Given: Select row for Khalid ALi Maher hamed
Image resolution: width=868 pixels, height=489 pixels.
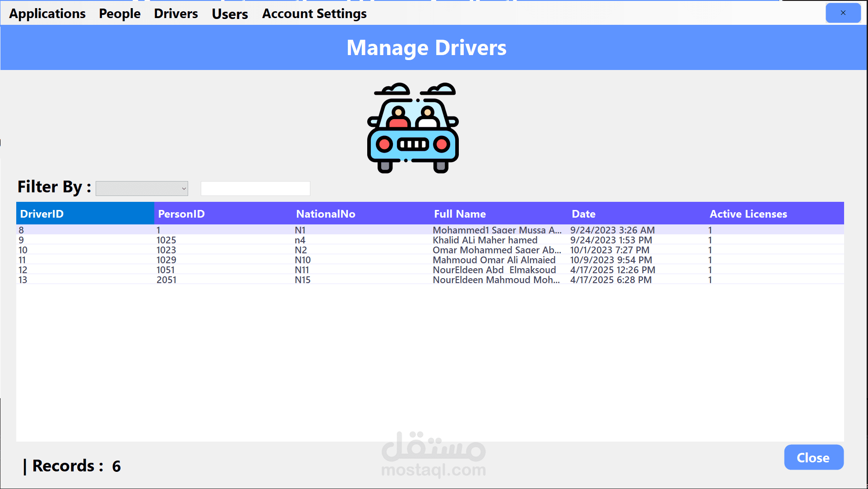Looking at the screenshot, I should (x=485, y=240).
